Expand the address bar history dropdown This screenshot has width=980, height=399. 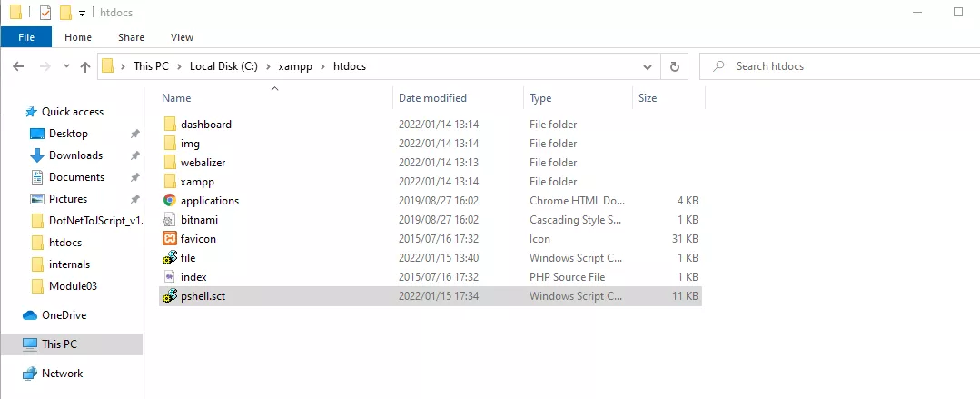pyautogui.click(x=647, y=66)
